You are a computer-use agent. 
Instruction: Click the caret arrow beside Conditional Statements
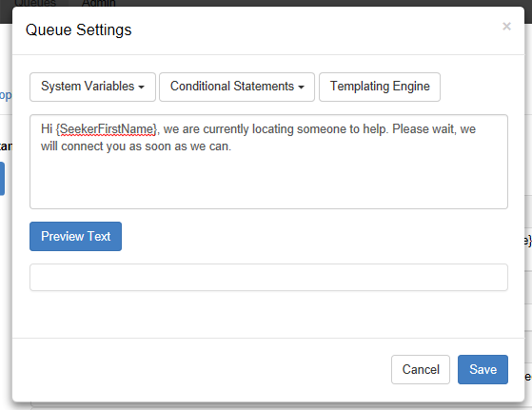[x=301, y=88]
